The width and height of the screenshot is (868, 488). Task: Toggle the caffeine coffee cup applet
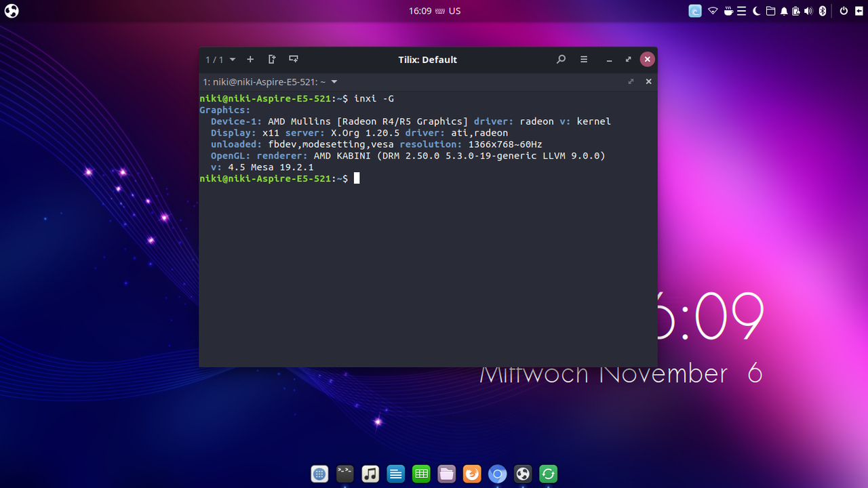click(728, 11)
